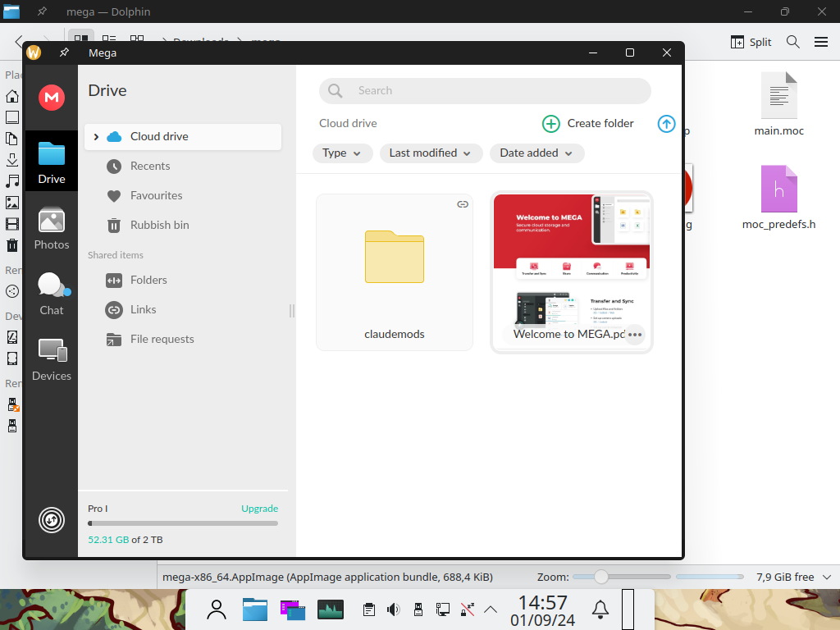840x630 pixels.
Task: Click the search magnifier icon in Mega
Action: 336,90
